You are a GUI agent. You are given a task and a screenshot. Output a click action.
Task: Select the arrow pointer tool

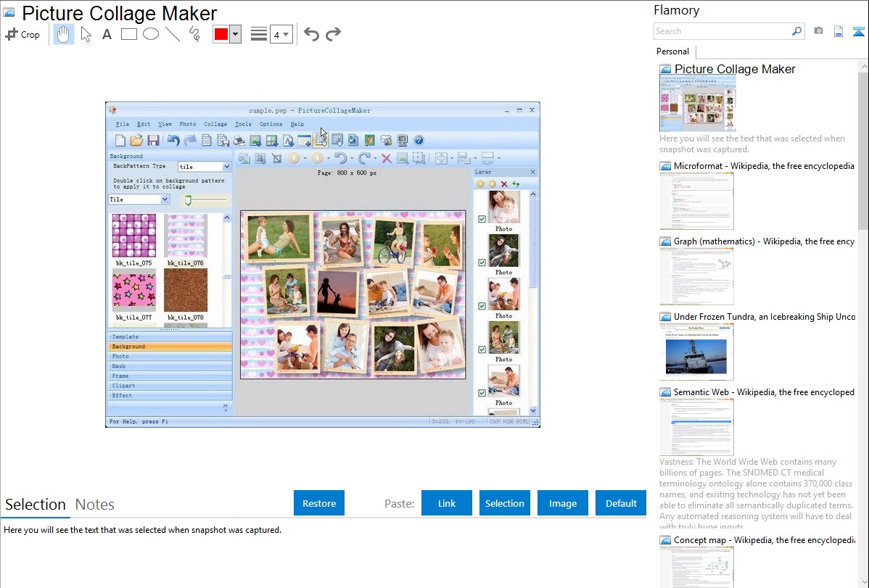click(86, 34)
